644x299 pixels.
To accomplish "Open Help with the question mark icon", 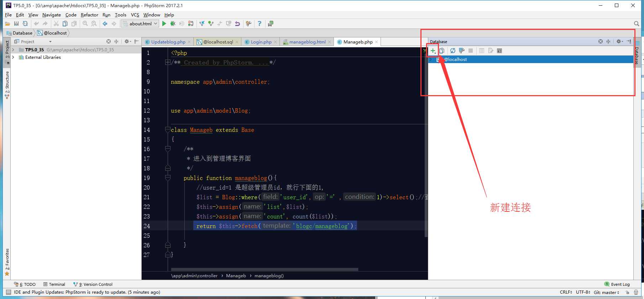I will [x=260, y=24].
